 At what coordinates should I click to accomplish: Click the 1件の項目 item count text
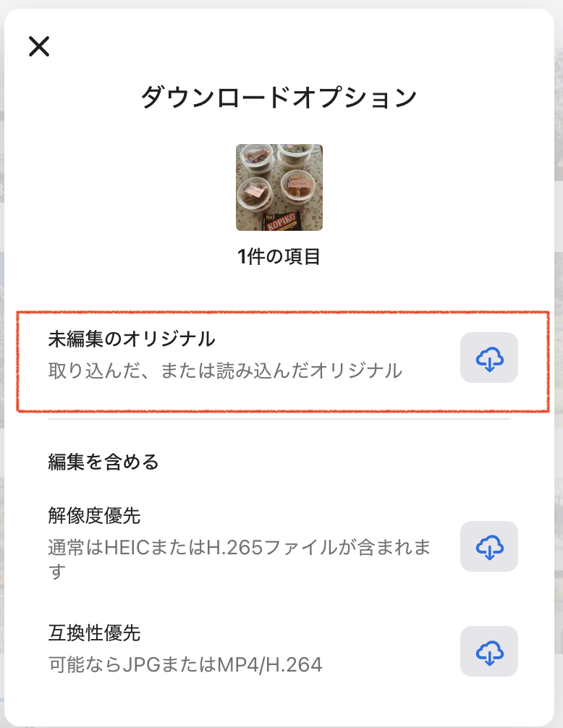click(279, 256)
